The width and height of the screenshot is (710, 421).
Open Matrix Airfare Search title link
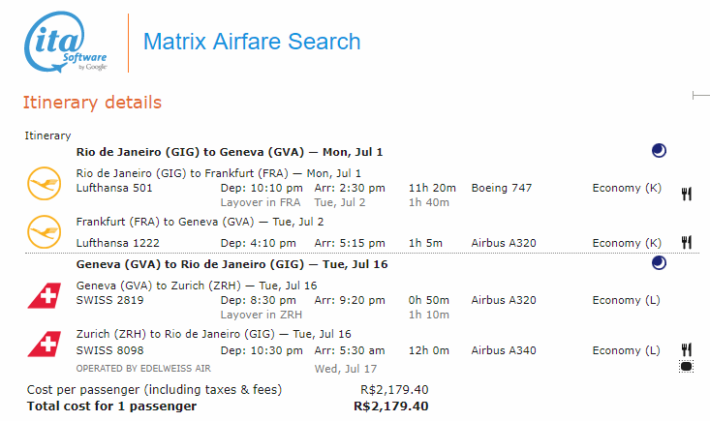(x=252, y=42)
